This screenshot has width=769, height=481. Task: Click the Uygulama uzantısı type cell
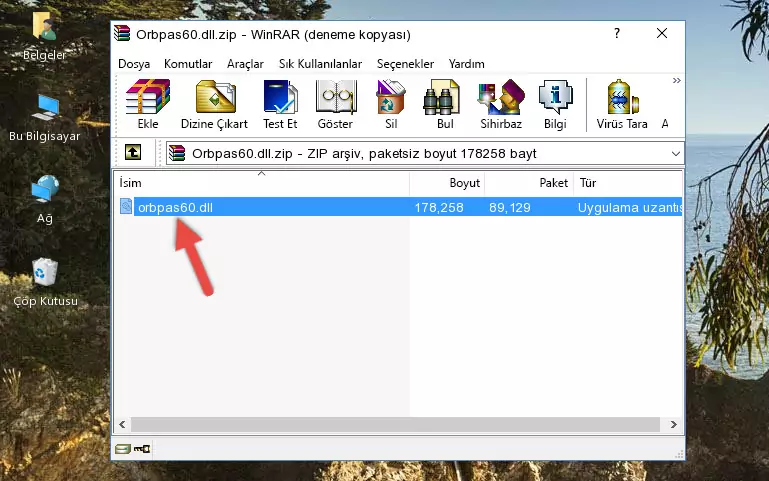[x=630, y=207]
